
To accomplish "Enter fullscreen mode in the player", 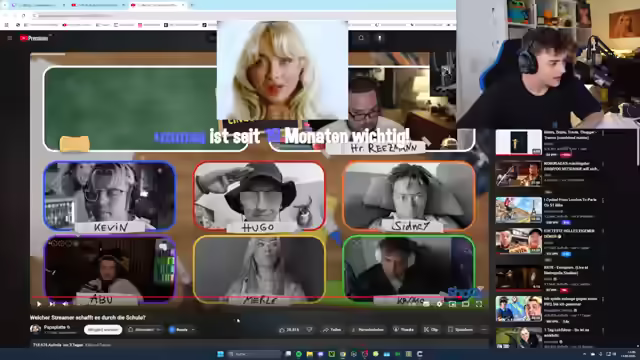I will click(x=479, y=304).
